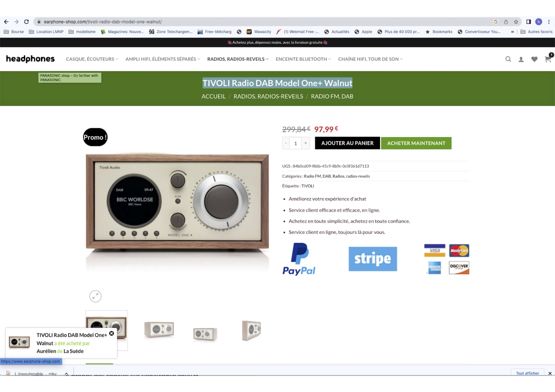Expand the Enceinte Bluetooth menu
Viewport: 555px width, 392px height.
pyautogui.click(x=303, y=59)
